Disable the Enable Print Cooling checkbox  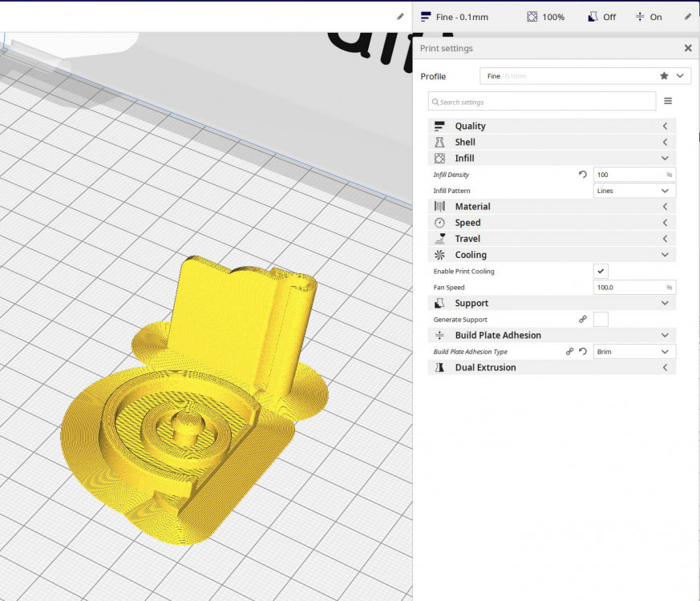click(601, 271)
